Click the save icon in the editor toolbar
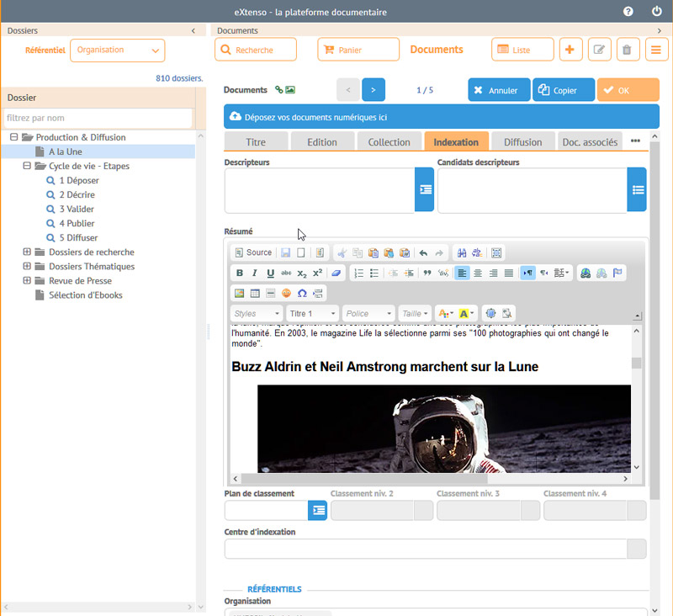This screenshot has width=673, height=616. point(285,252)
